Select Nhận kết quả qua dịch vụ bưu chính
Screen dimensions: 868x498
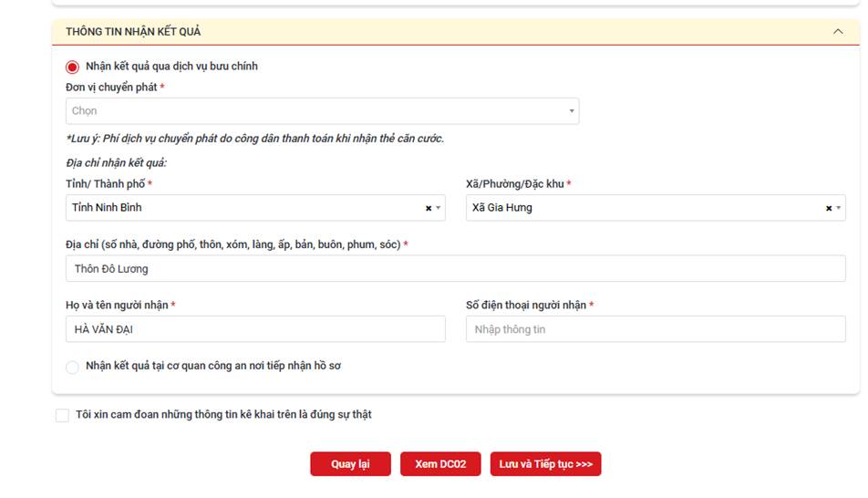point(73,67)
